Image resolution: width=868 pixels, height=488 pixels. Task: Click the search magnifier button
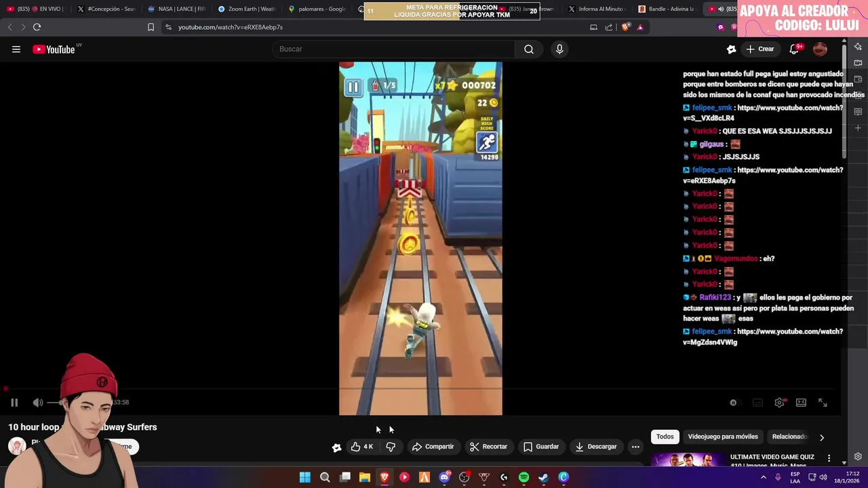pyautogui.click(x=528, y=49)
